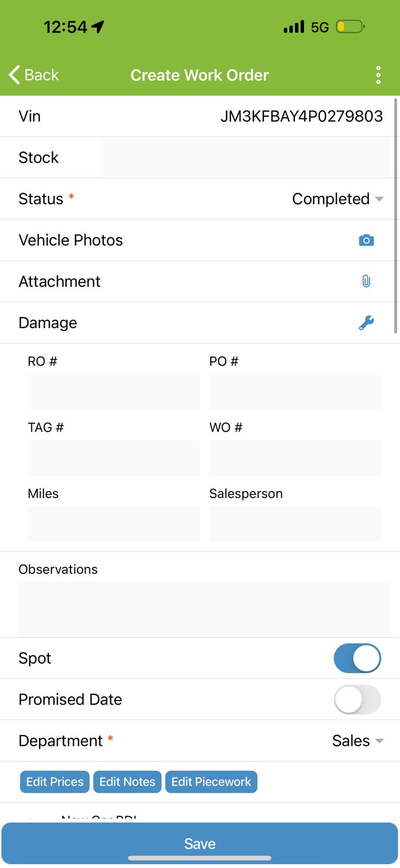Open the three-dot overflow menu
Viewport: 400px width, 868px height.
click(x=378, y=75)
